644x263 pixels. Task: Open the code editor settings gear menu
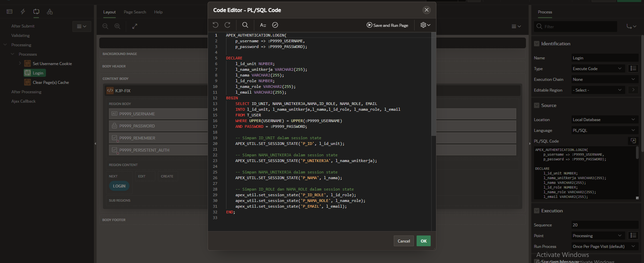click(425, 25)
